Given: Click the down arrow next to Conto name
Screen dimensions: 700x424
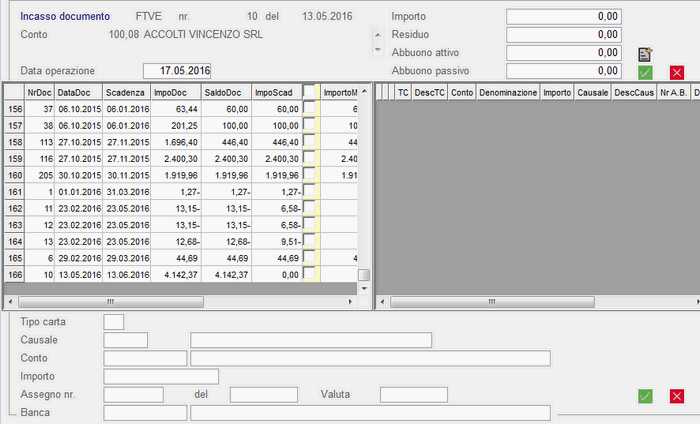Looking at the screenshot, I should click(x=378, y=50).
